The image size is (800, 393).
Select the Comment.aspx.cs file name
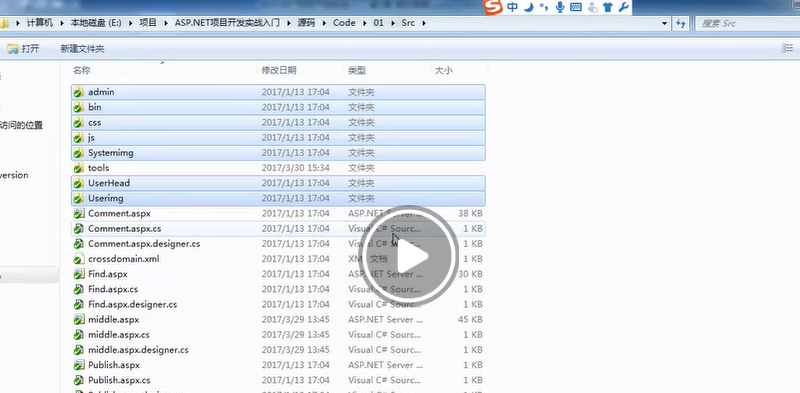[x=124, y=229]
